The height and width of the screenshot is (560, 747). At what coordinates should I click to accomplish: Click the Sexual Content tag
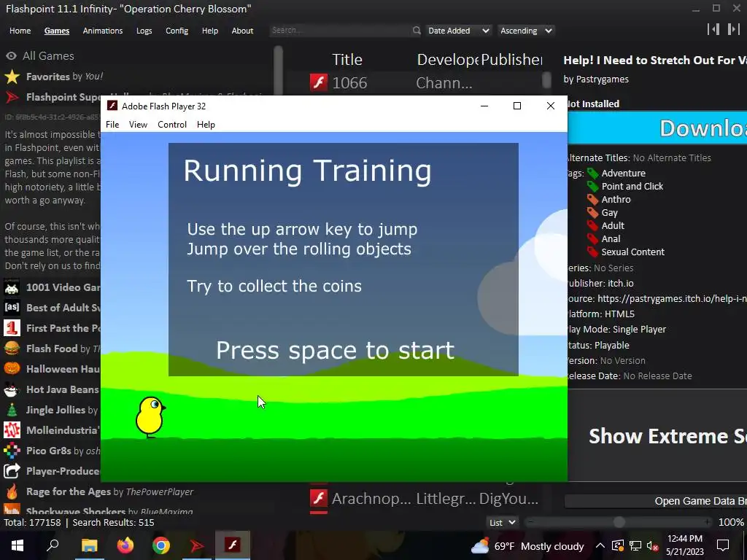point(632,252)
